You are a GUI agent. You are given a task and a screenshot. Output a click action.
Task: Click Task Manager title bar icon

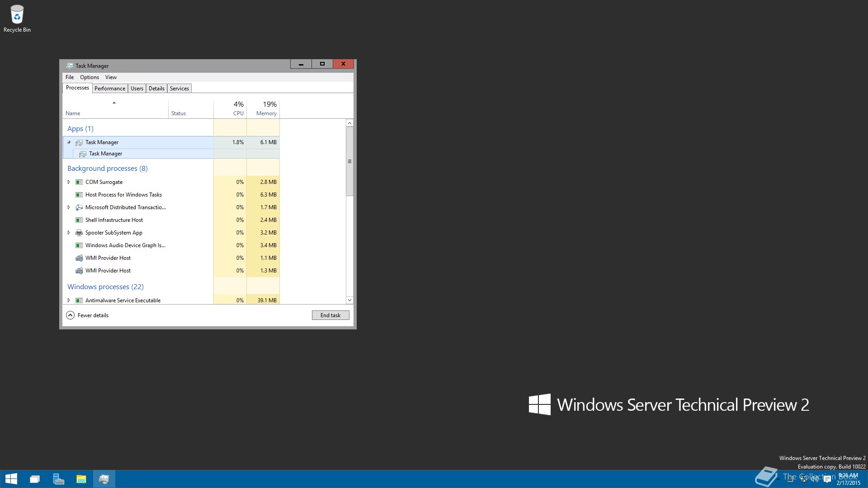(70, 66)
